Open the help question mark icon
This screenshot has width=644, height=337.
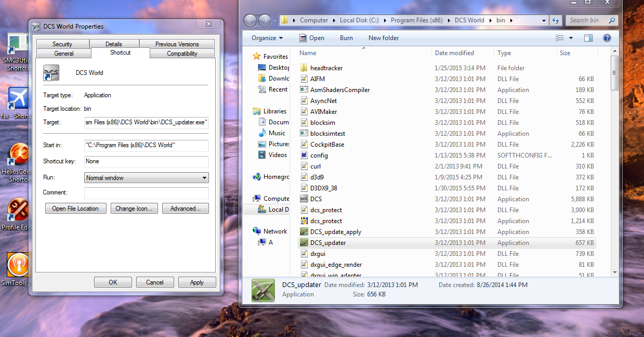pyautogui.click(x=607, y=38)
